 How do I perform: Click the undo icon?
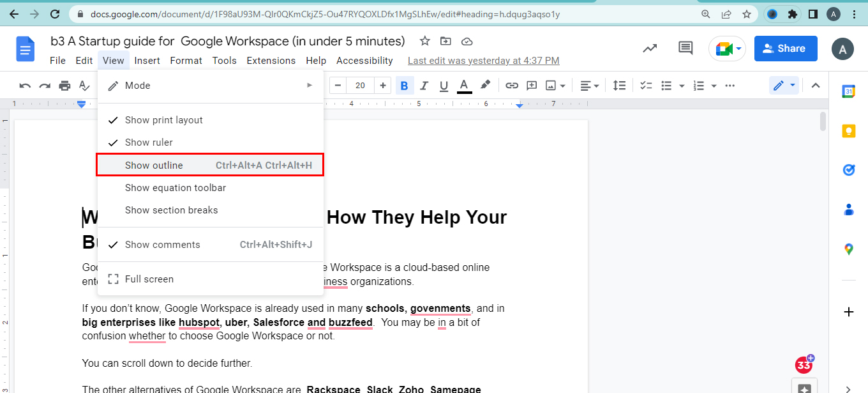point(25,86)
